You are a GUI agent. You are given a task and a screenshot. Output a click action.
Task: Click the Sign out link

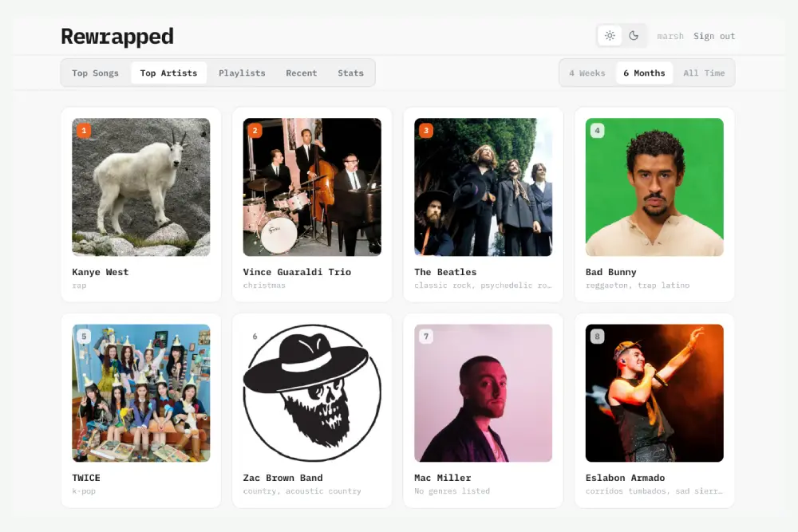tap(714, 36)
